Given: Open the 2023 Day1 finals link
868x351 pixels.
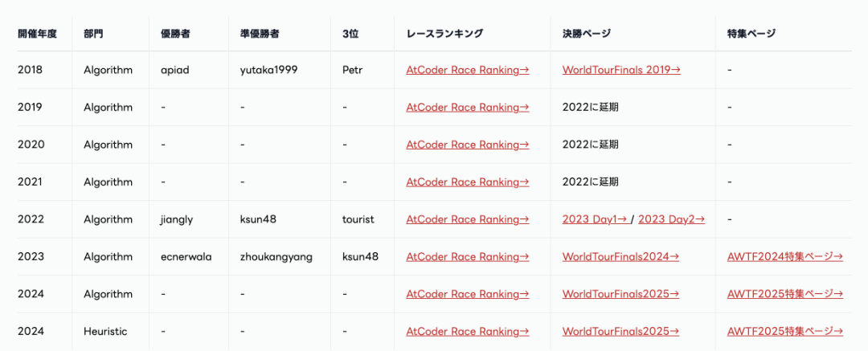Looking at the screenshot, I should coord(595,219).
